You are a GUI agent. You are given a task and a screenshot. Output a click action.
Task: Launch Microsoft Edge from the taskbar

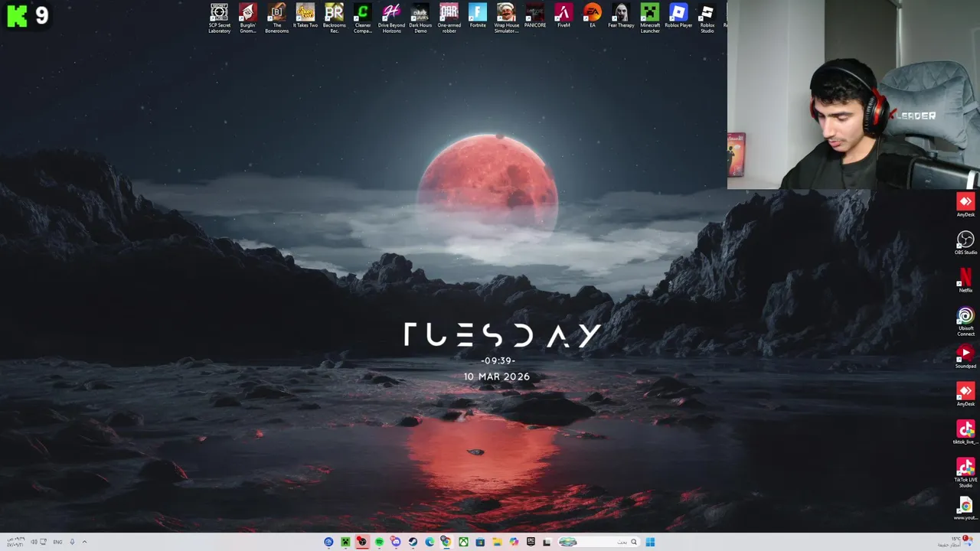430,542
